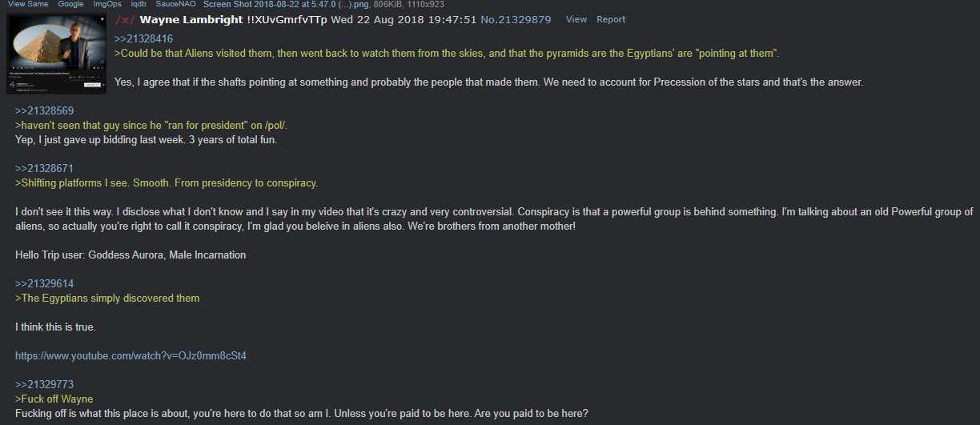The width and height of the screenshot is (980, 425).
Task: Click the tripcode !!XUvGmrfvTTp
Action: (287, 19)
